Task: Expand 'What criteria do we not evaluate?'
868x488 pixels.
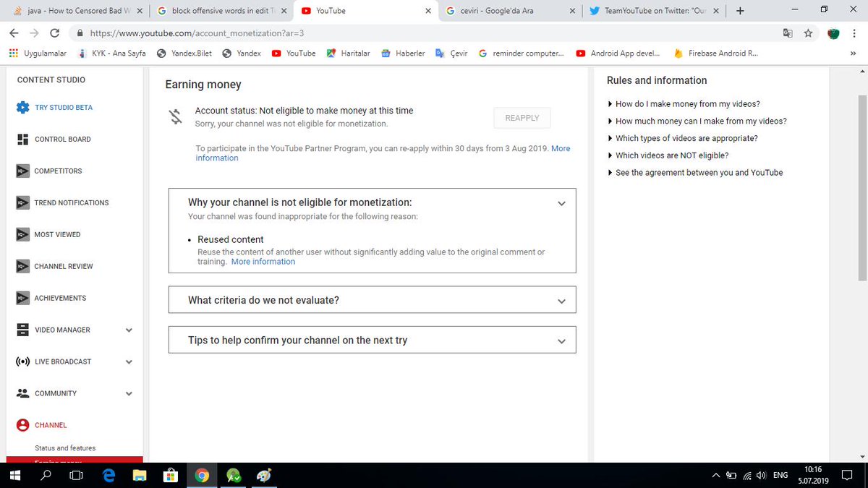Action: coord(561,301)
